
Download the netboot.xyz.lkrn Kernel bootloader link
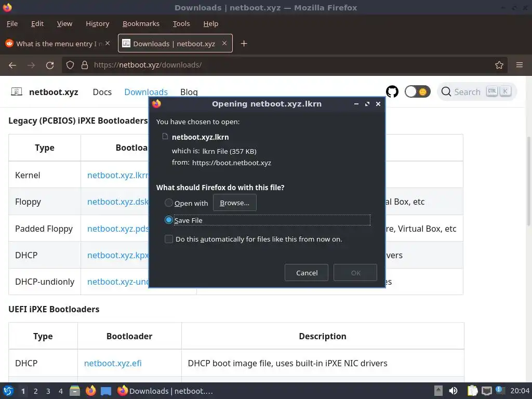(118, 175)
